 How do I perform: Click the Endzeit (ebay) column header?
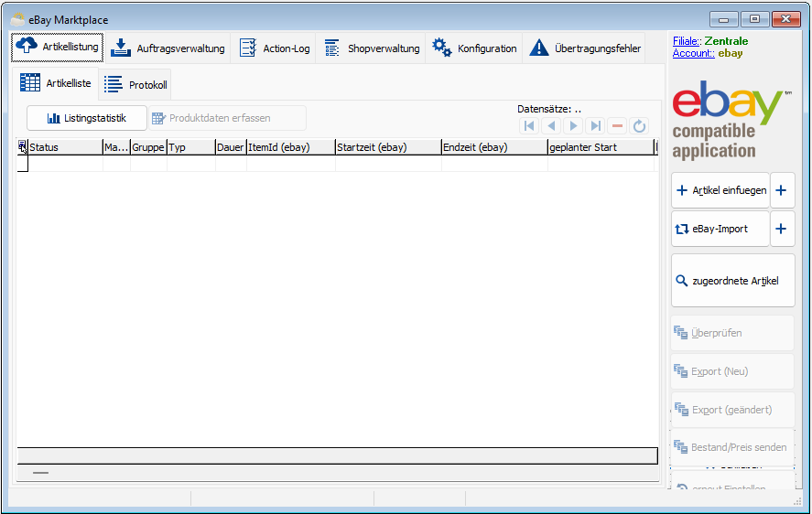(494, 147)
